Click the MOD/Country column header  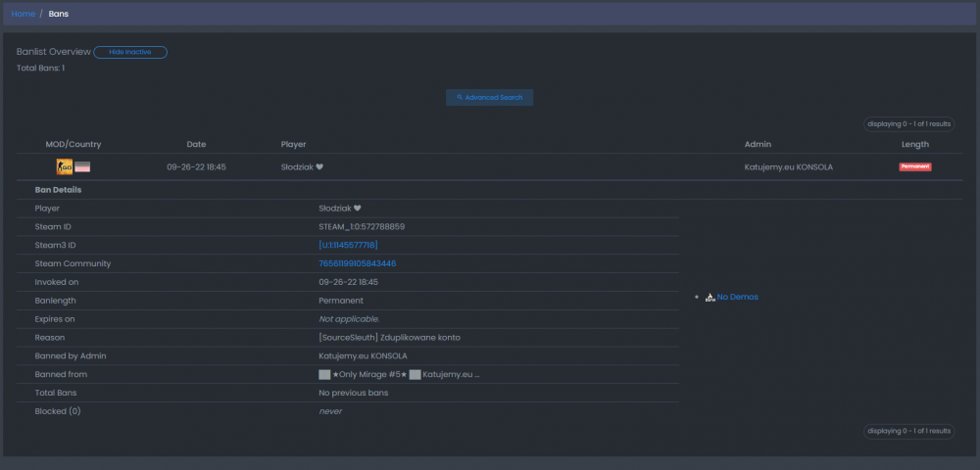coord(73,144)
